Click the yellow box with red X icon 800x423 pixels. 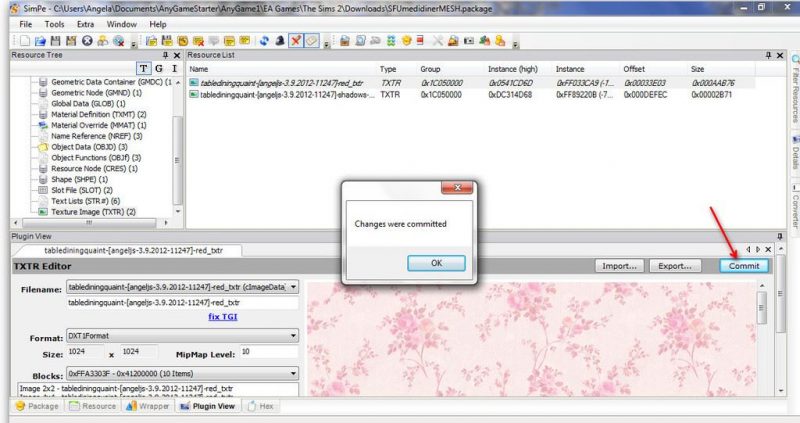[x=198, y=41]
